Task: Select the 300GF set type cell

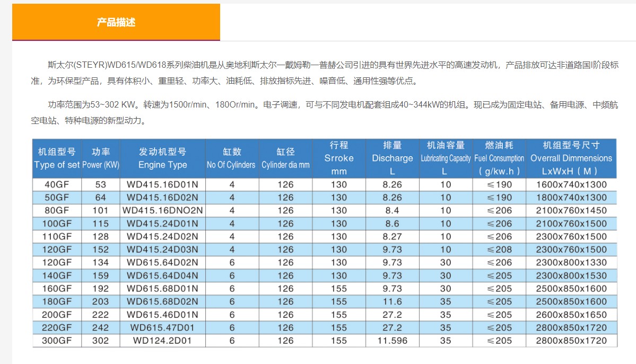Action: coord(57,340)
